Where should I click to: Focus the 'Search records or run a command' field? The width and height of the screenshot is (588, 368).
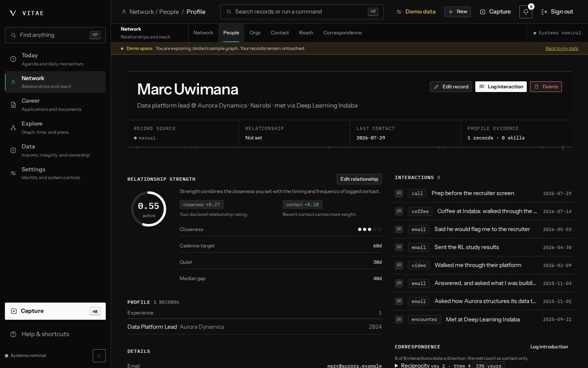[302, 12]
